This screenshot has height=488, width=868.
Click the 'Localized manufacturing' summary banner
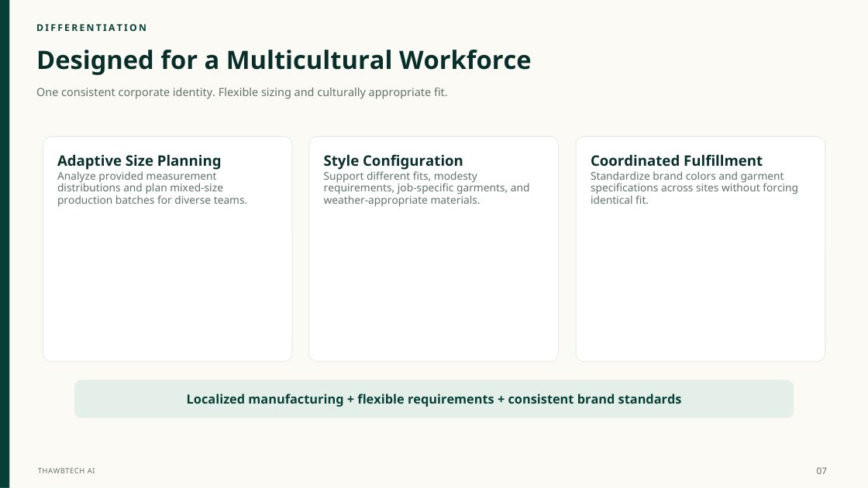pos(434,399)
